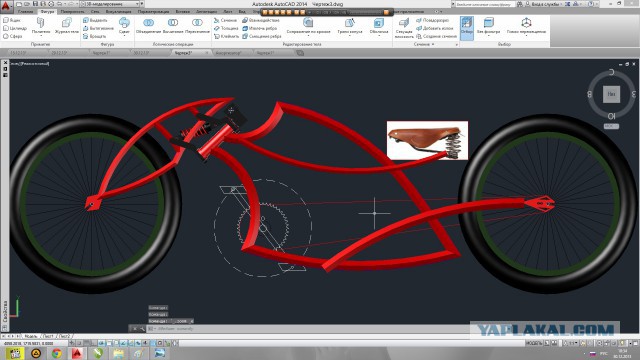Click Извлечь ребра (Extract edges)
The image size is (640, 360).
[260, 28]
